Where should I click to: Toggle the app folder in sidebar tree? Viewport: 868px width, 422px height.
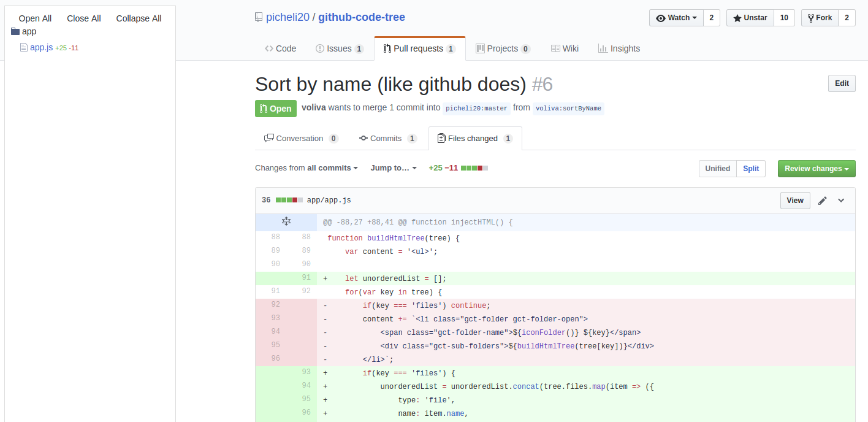coord(29,31)
